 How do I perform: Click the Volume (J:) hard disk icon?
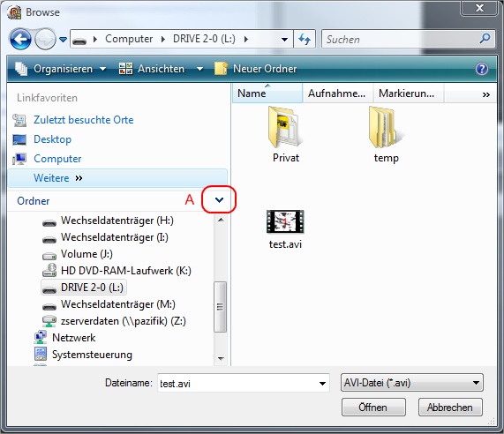click(49, 256)
